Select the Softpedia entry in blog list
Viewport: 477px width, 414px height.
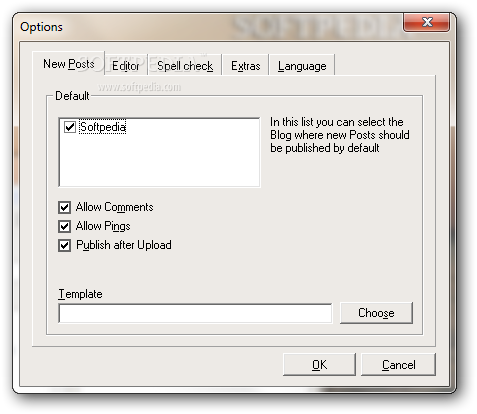[x=103, y=127]
